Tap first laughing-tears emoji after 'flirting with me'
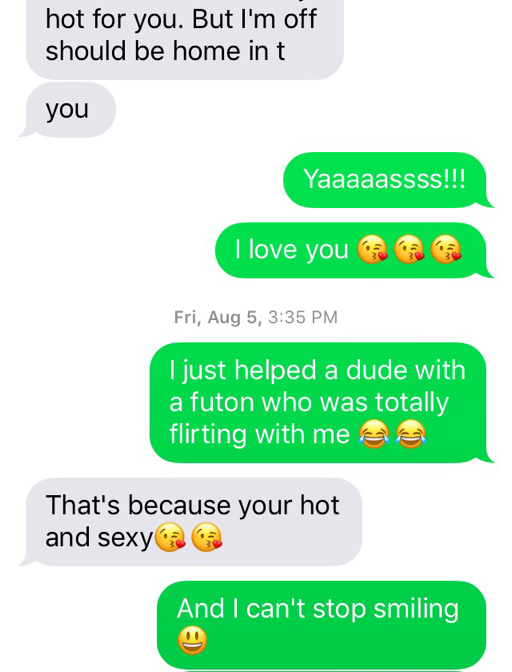512x672 pixels. coord(374,435)
